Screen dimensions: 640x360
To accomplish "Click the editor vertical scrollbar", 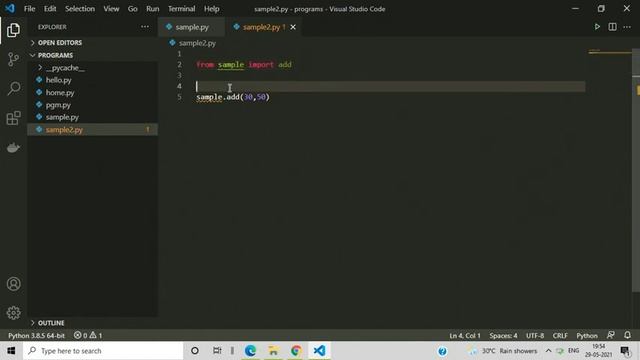I will point(636,170).
